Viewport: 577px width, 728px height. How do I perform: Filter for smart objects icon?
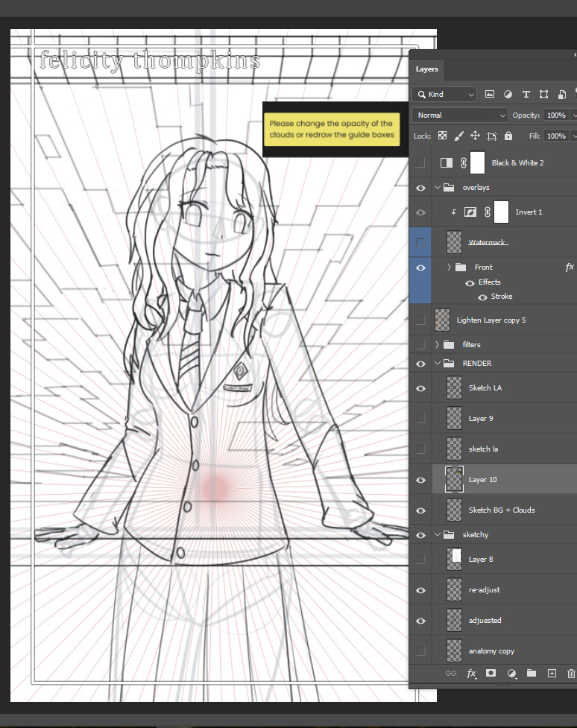click(x=561, y=94)
